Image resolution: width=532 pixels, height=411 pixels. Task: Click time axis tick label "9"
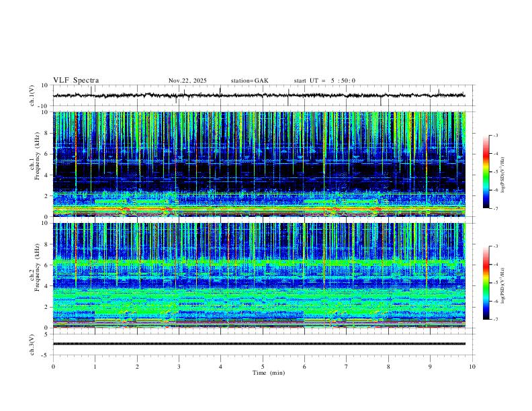430,367
